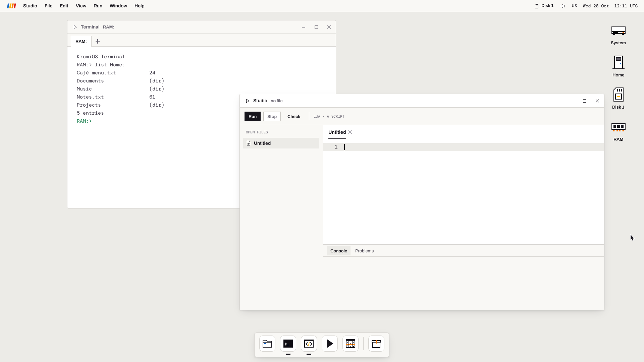Screen dimensions: 644x362
Task: Switch to the Problems tab
Action: click(x=364, y=251)
